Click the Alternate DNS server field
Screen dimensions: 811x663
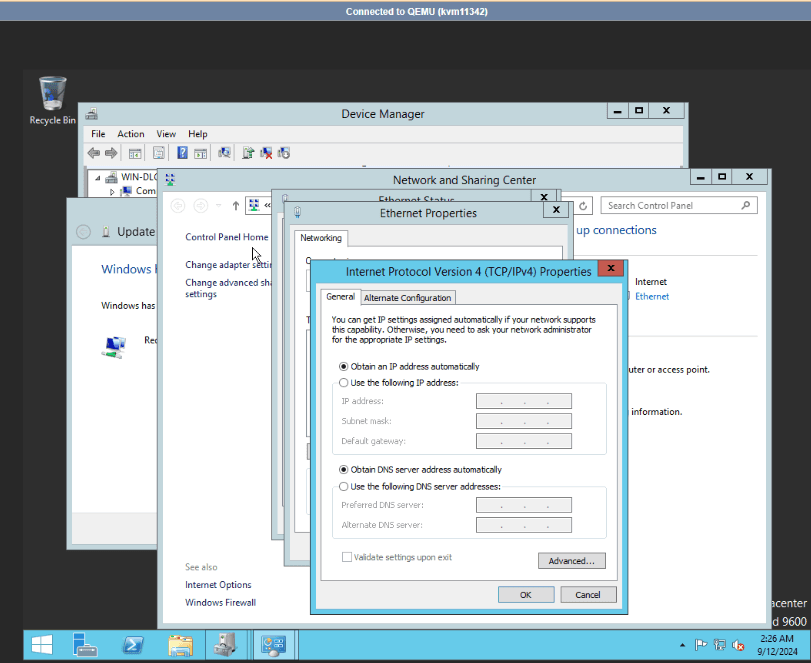[x=523, y=525]
